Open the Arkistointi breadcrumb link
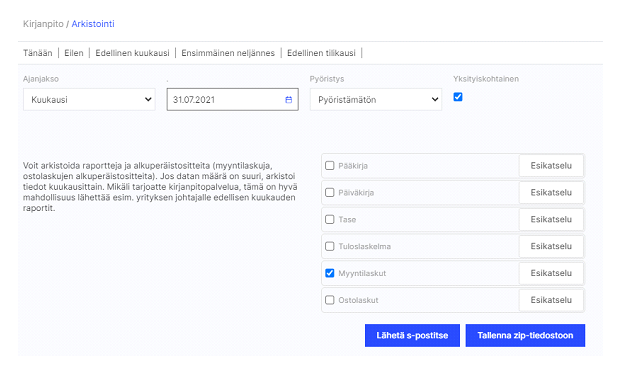632x371 pixels. 93,24
